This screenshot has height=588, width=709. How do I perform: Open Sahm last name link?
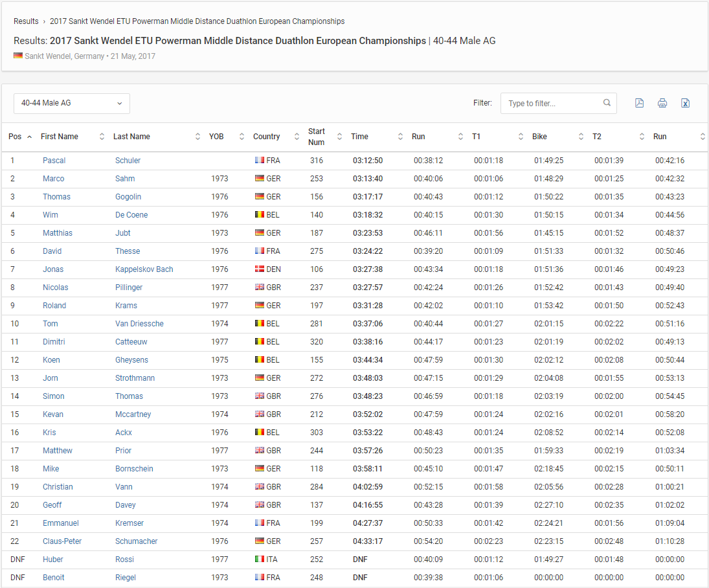(125, 179)
